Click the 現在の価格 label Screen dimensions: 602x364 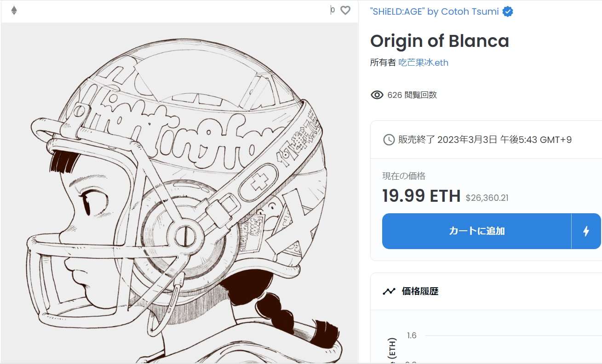[x=404, y=176]
